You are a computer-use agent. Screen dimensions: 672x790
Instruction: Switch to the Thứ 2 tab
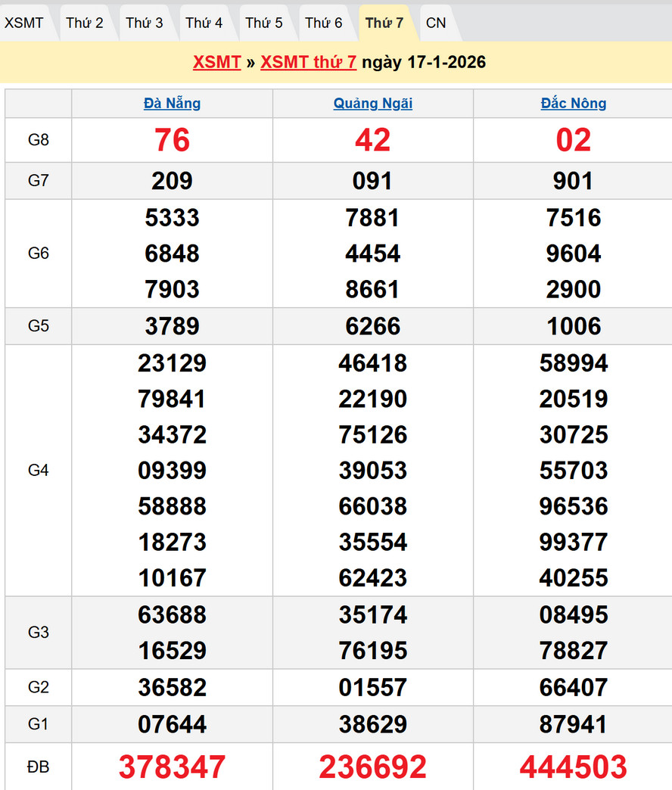click(x=84, y=23)
